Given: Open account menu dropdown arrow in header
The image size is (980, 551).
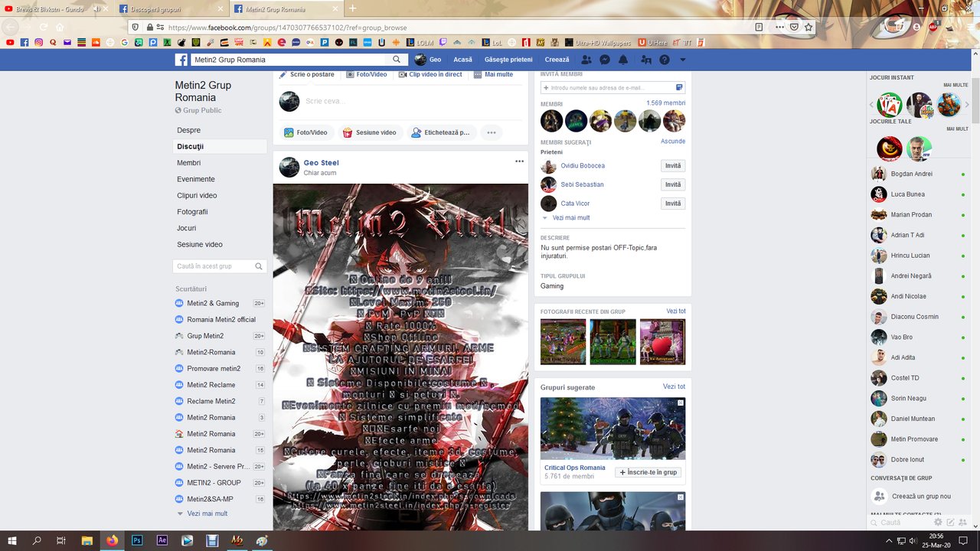Looking at the screenshot, I should tap(683, 60).
